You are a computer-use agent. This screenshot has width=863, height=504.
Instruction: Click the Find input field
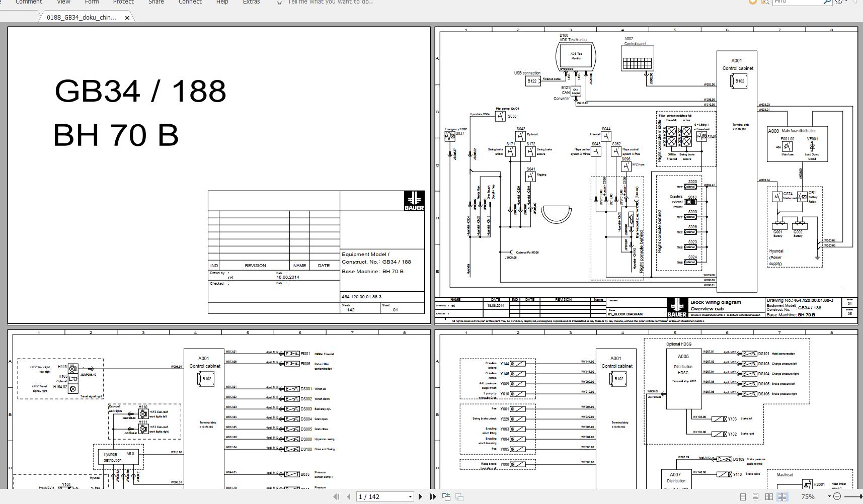click(x=798, y=2)
